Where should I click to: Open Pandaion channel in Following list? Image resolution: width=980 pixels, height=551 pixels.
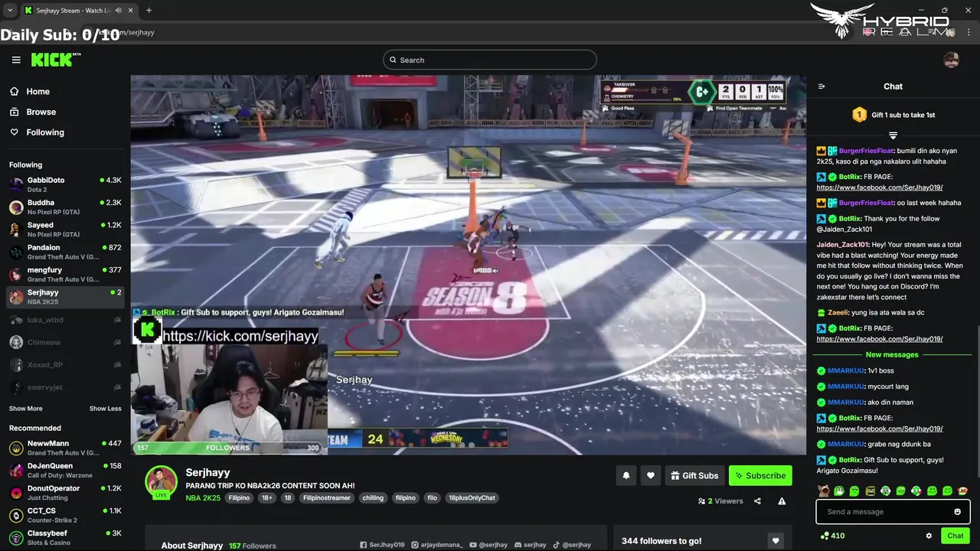point(65,252)
